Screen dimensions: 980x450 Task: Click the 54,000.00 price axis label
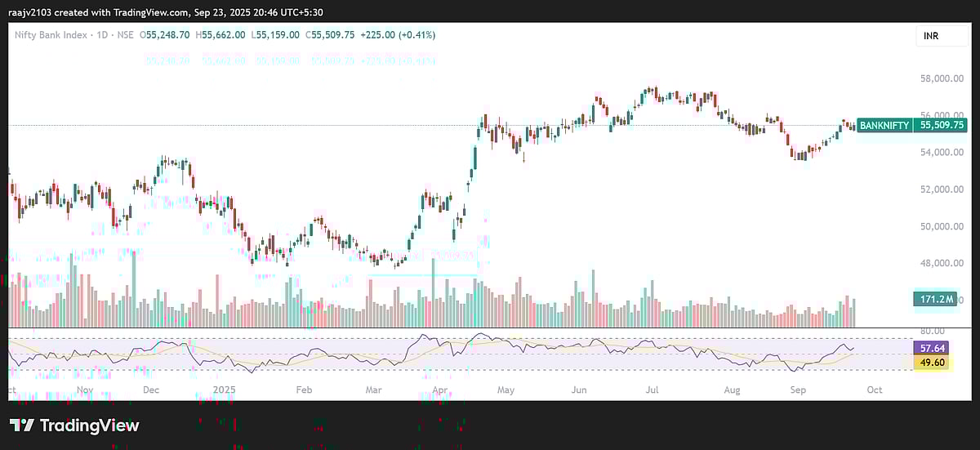pos(940,152)
